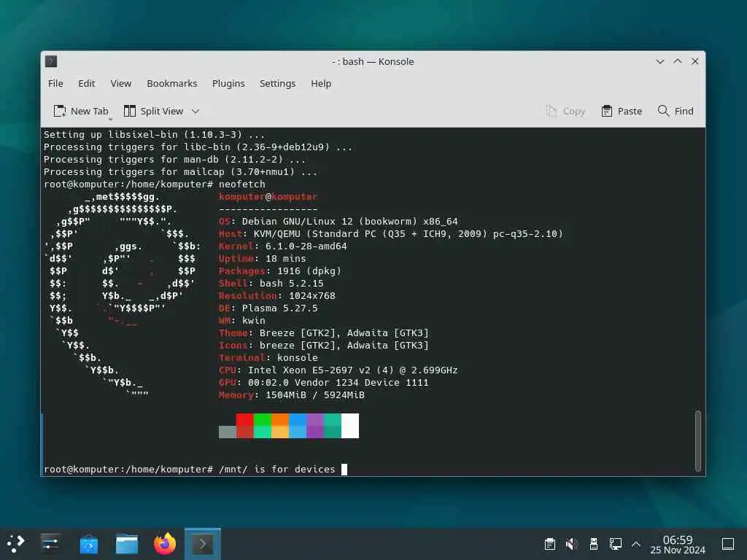Click the Copy pages icon

pos(551,111)
